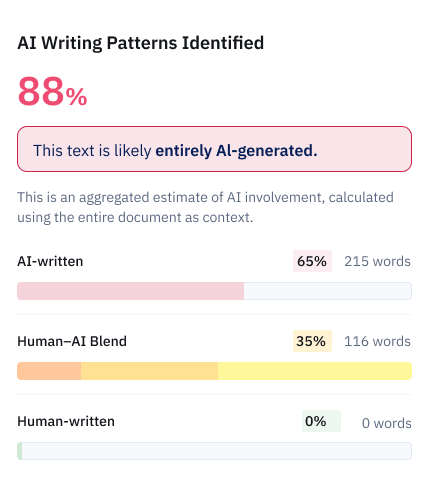Image resolution: width=428 pixels, height=480 pixels.
Task: Click the 0 words count
Action: coord(387,423)
